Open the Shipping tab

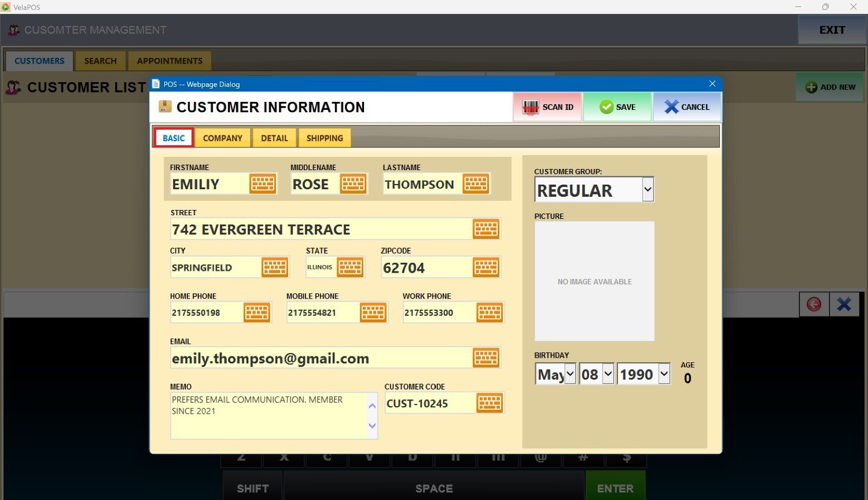tap(325, 138)
